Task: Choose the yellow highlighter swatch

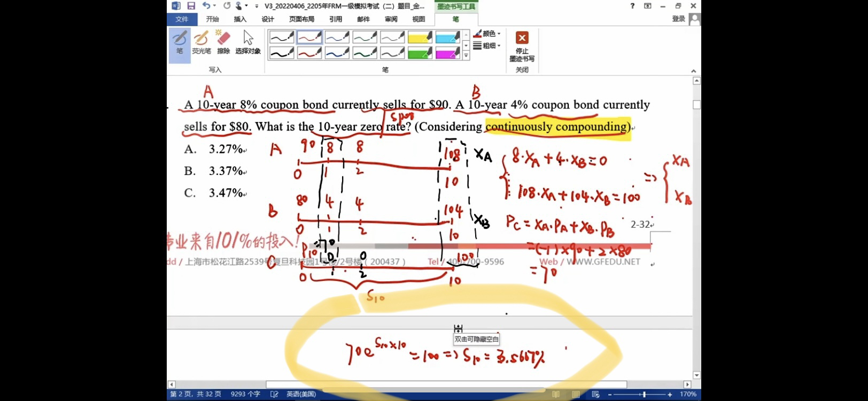Action: [420, 37]
